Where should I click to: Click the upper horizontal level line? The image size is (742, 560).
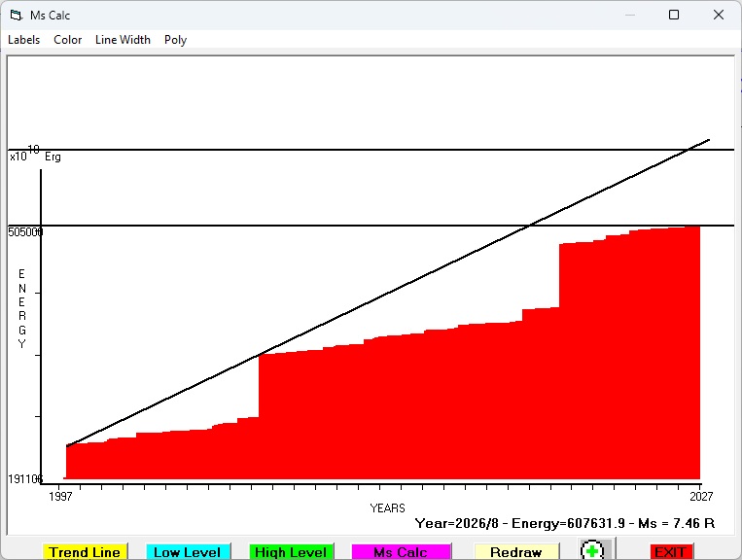tap(371, 150)
